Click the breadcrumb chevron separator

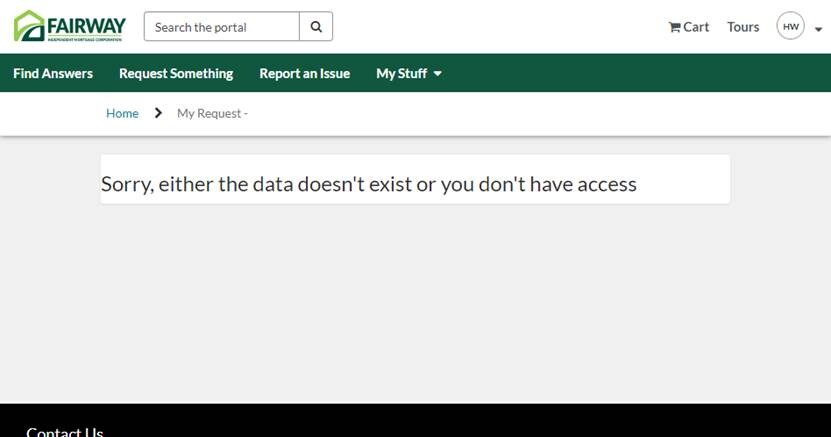pos(158,113)
